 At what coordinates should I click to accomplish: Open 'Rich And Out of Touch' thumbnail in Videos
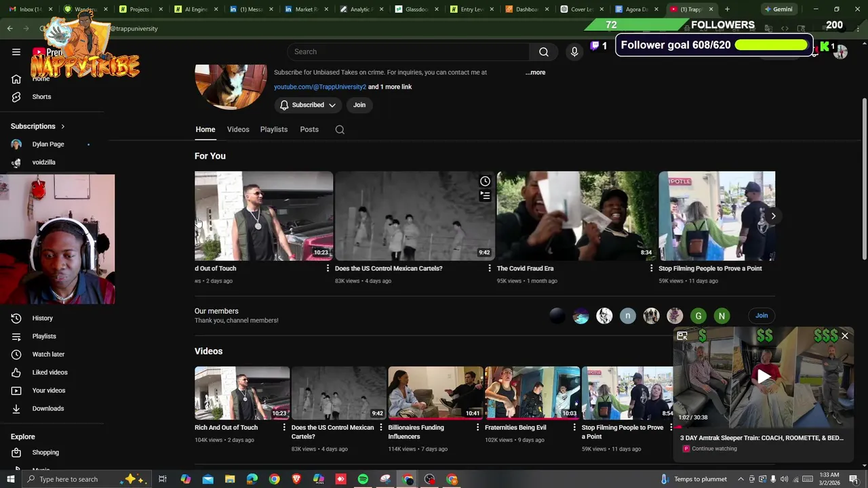(x=242, y=393)
